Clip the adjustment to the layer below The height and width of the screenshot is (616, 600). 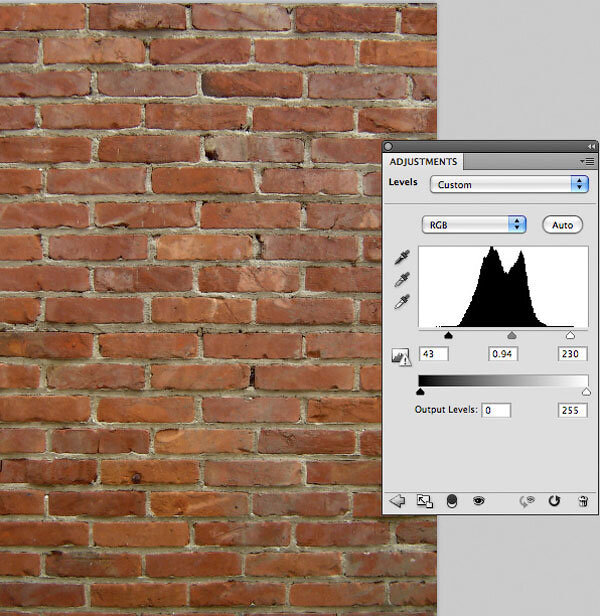pos(452,501)
